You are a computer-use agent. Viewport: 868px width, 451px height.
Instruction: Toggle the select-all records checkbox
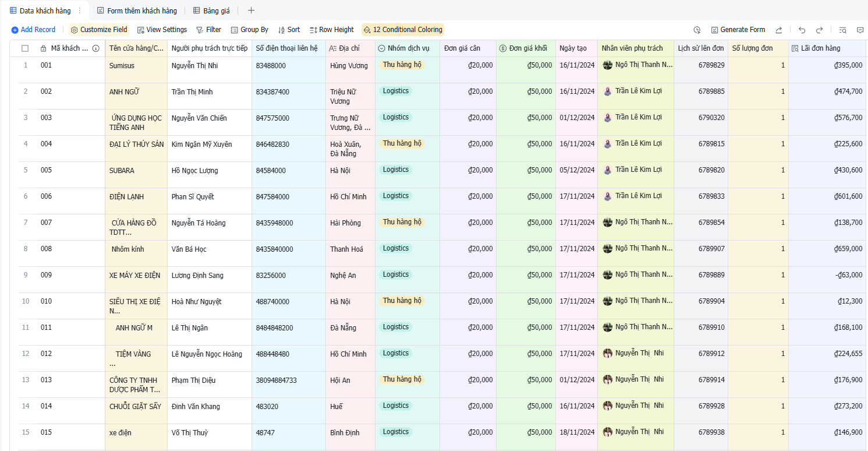[25, 48]
